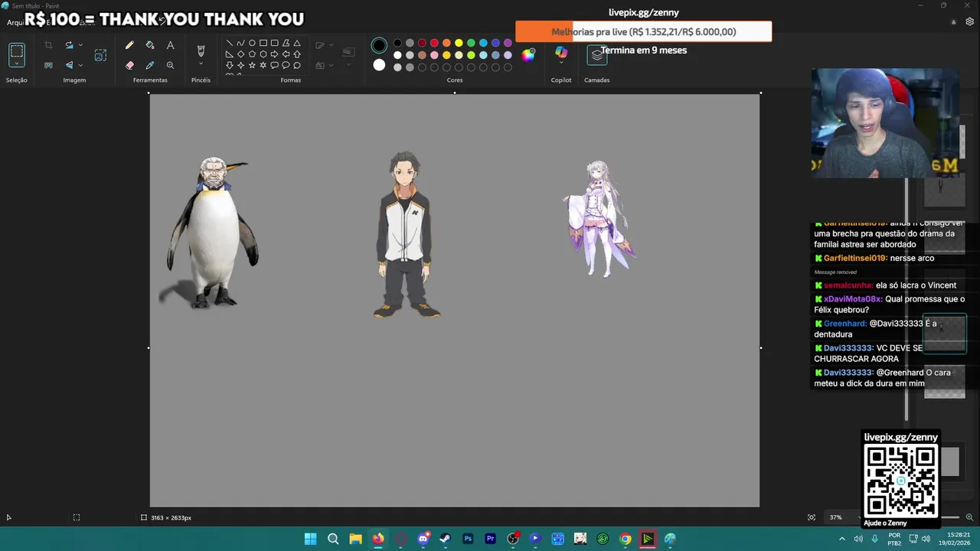The image size is (980, 551).
Task: Choose the yellow color swatch
Action: pyautogui.click(x=459, y=43)
